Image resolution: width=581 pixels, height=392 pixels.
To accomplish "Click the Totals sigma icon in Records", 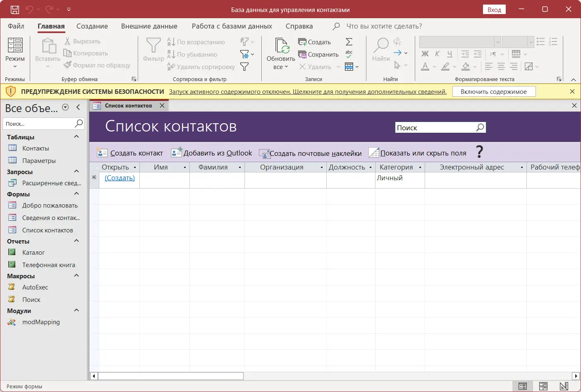I will 349,42.
